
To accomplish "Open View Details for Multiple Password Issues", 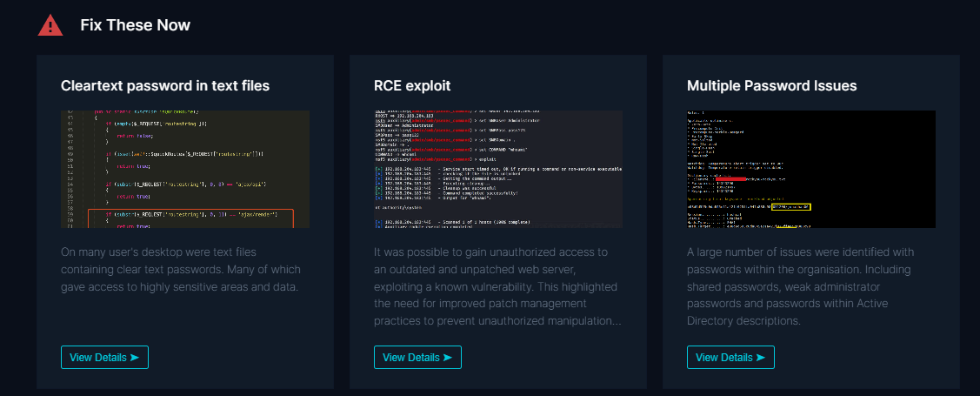I will pyautogui.click(x=730, y=358).
